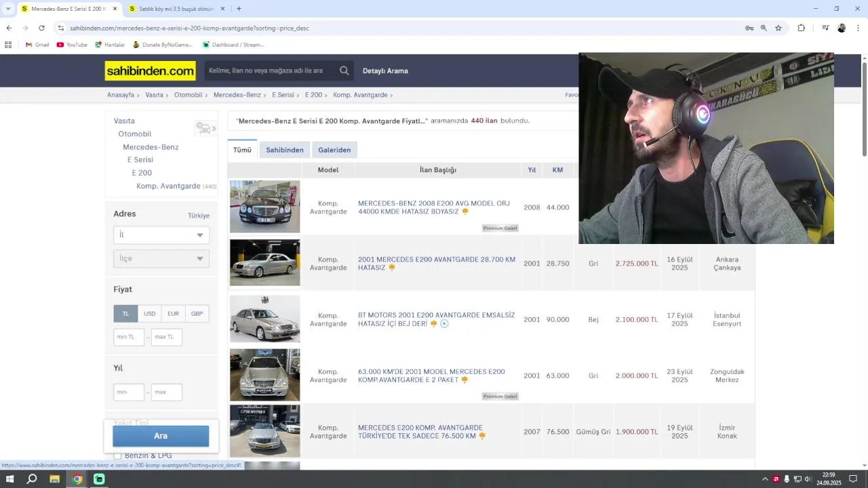Click the sahibinden.com logo

click(x=150, y=70)
